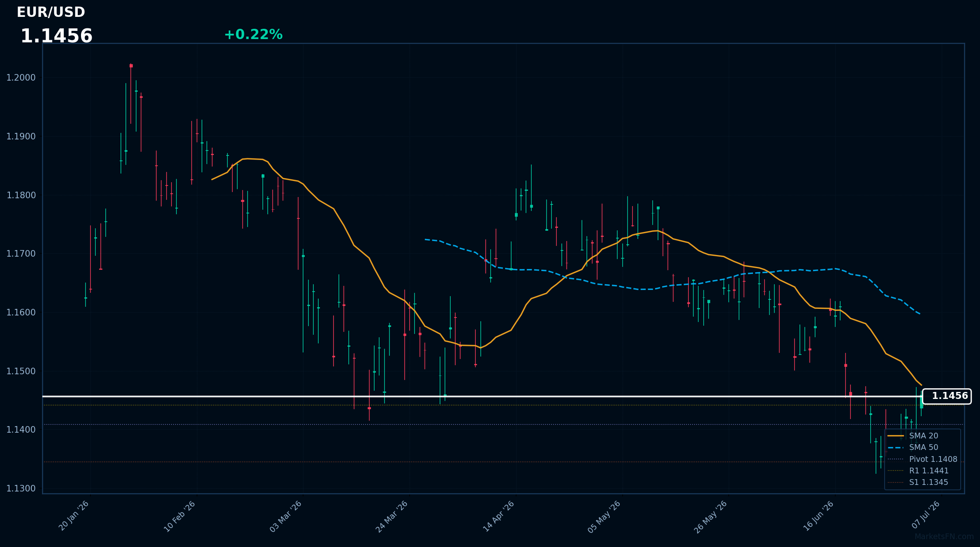
Task: Click the 1.1600 y-axis label
Action: tap(21, 313)
